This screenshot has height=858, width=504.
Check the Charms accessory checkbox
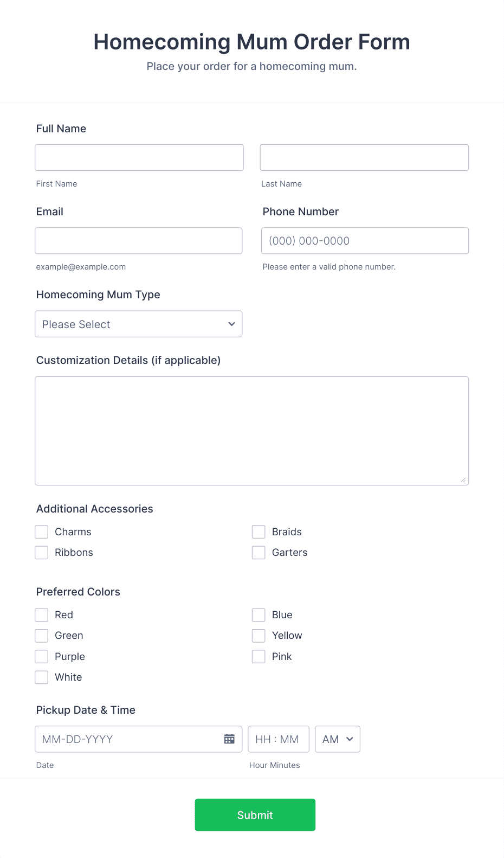click(42, 532)
